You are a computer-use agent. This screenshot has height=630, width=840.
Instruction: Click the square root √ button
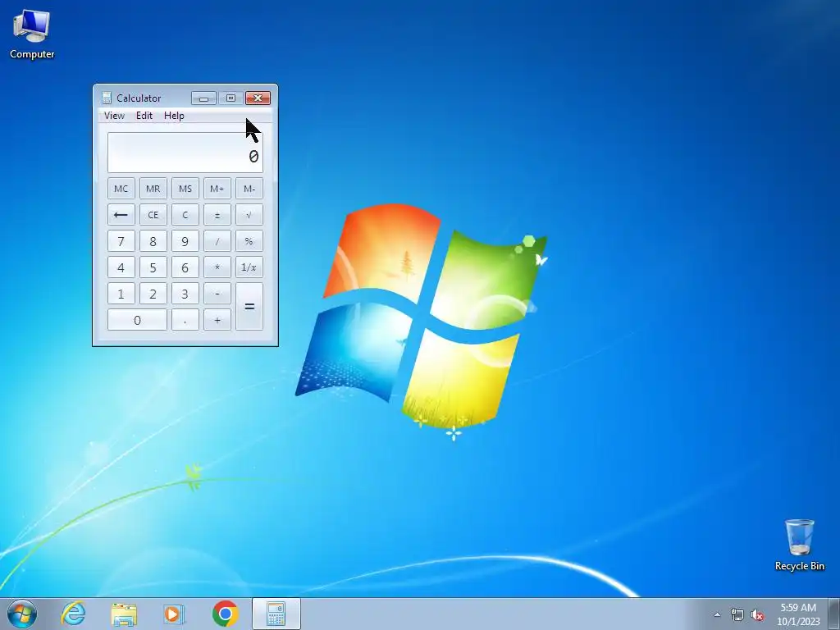click(x=249, y=215)
